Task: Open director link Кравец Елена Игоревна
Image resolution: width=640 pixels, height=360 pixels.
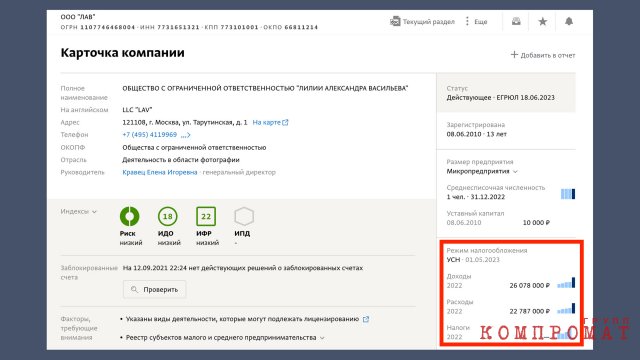Action: [x=160, y=172]
